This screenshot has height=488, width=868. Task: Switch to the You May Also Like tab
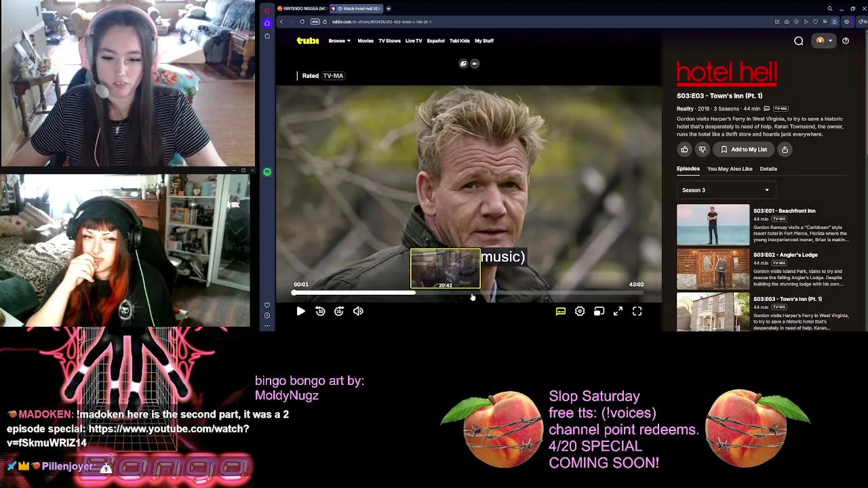pyautogui.click(x=730, y=169)
